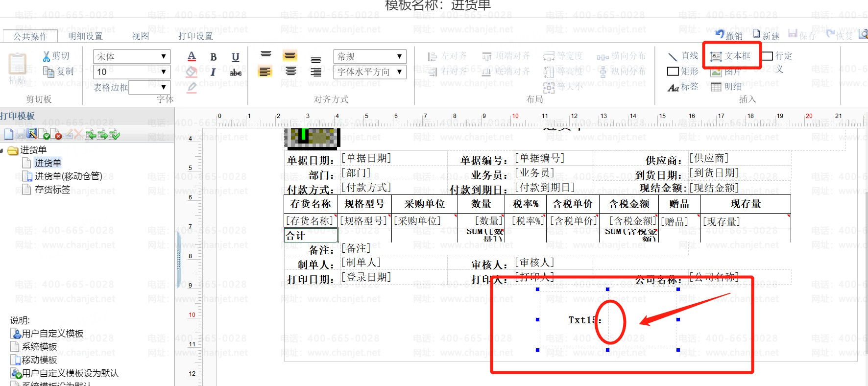
Task: Select the 直线 line tool
Action: tap(683, 56)
